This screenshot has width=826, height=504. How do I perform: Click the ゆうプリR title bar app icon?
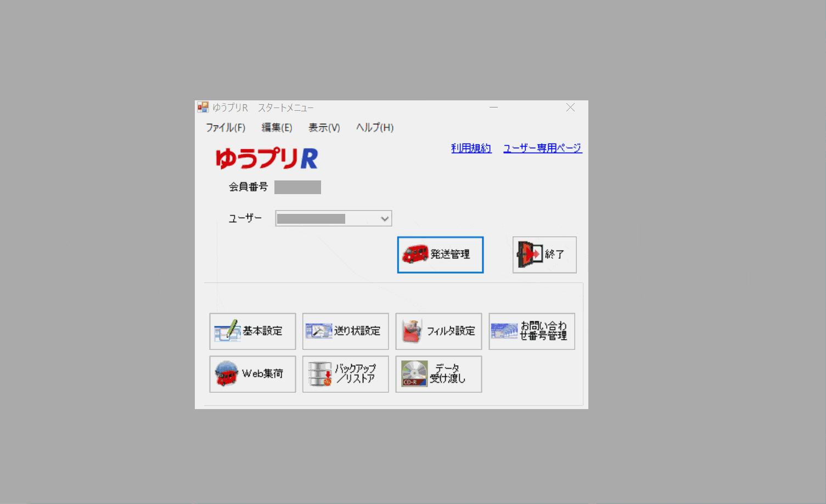point(203,107)
